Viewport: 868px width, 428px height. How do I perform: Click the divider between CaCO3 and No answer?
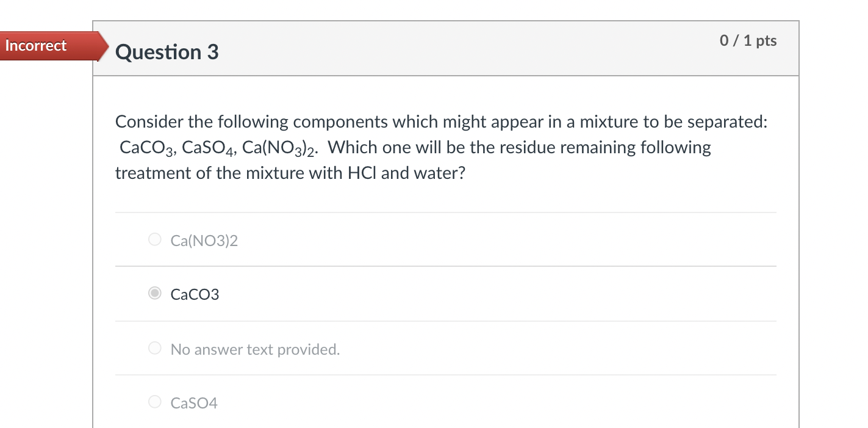[x=445, y=321]
